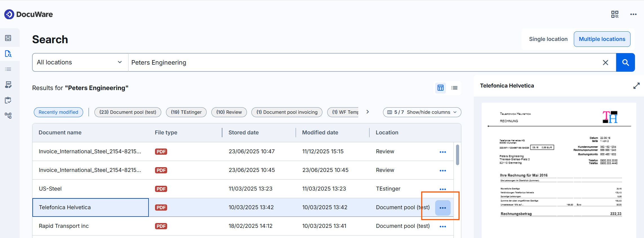Viewport: 644px width, 238px height.
Task: Open the forms sidebar icon
Action: (8, 85)
